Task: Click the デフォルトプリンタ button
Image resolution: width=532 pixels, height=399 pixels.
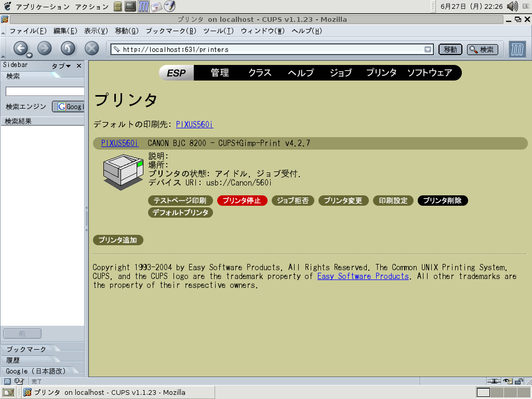Action: tap(180, 212)
